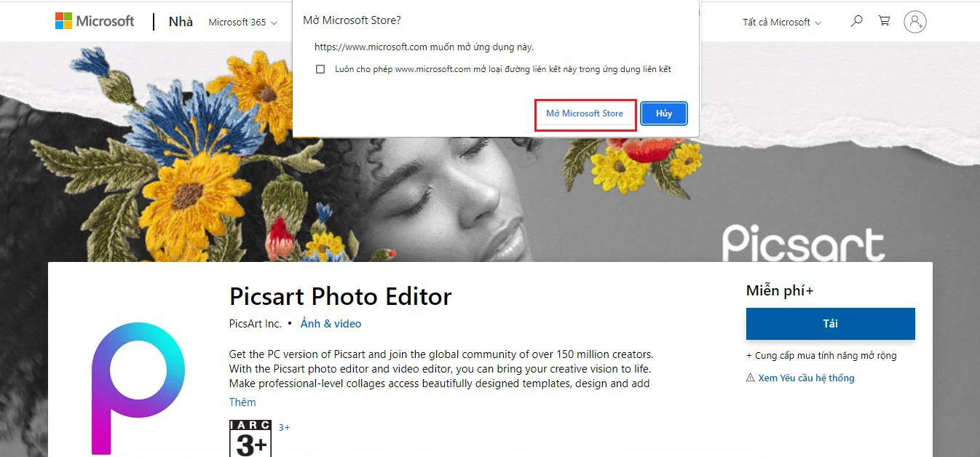Click the Microsoft logo
This screenshot has height=457, width=980.
point(94,21)
